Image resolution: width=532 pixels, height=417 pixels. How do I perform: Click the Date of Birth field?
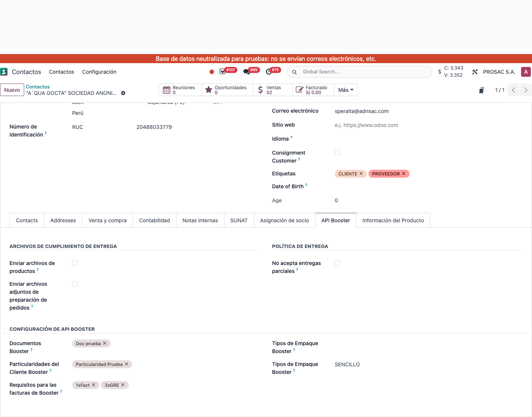428,186
